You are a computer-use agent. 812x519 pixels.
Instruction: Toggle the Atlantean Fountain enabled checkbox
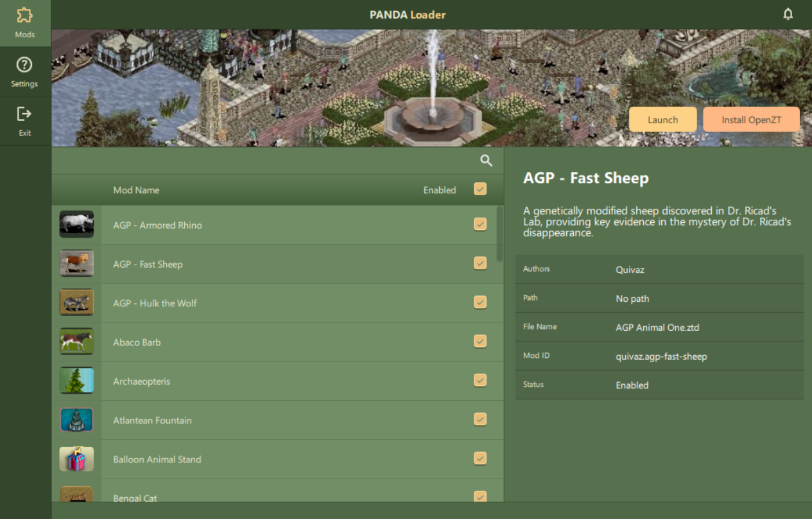tap(479, 419)
